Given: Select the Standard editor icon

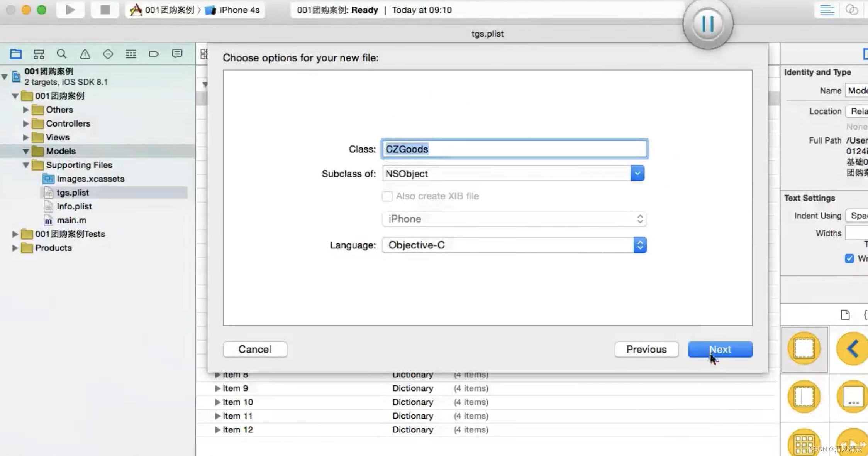Looking at the screenshot, I should tap(826, 10).
